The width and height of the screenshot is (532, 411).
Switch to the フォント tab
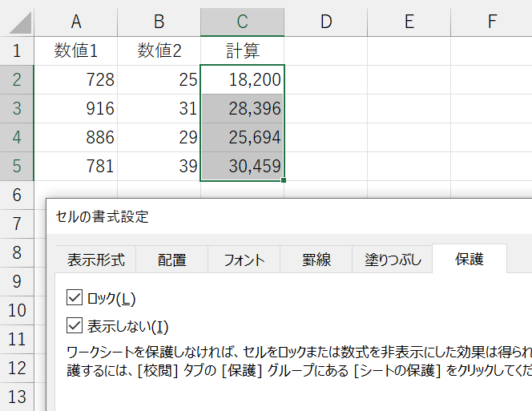pyautogui.click(x=244, y=260)
